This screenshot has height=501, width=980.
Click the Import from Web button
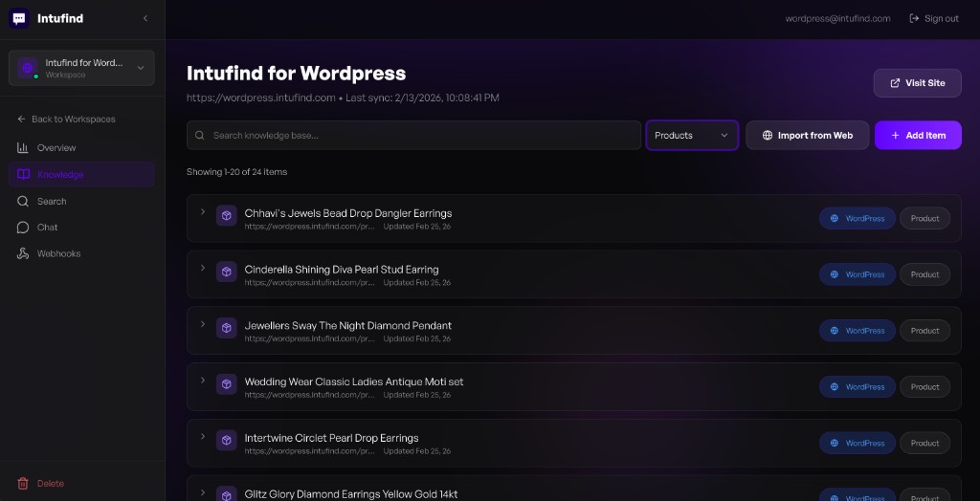(x=807, y=136)
